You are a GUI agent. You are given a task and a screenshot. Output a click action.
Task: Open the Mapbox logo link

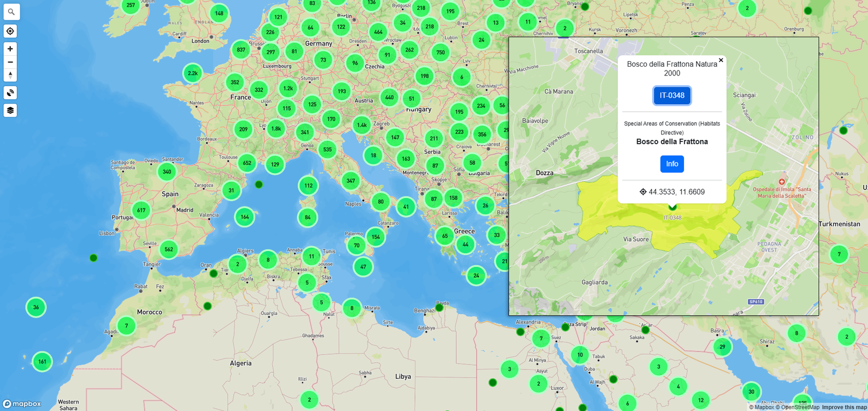point(22,404)
